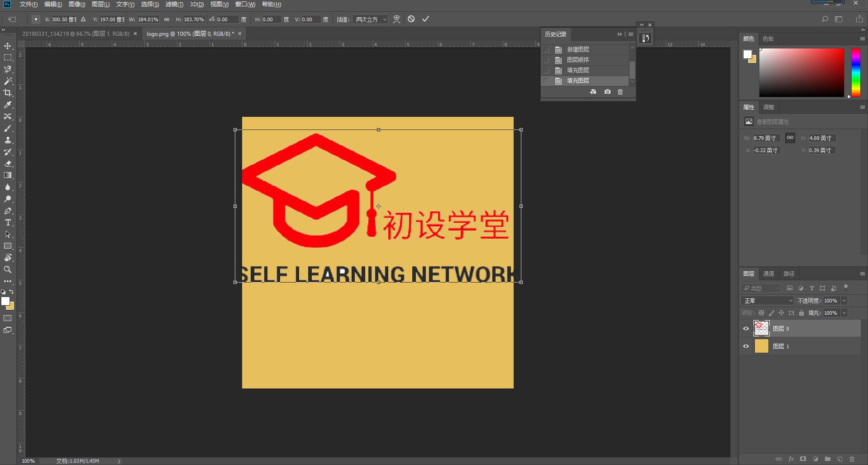Select the Horizontal Type tool
The image size is (868, 465).
click(8, 222)
